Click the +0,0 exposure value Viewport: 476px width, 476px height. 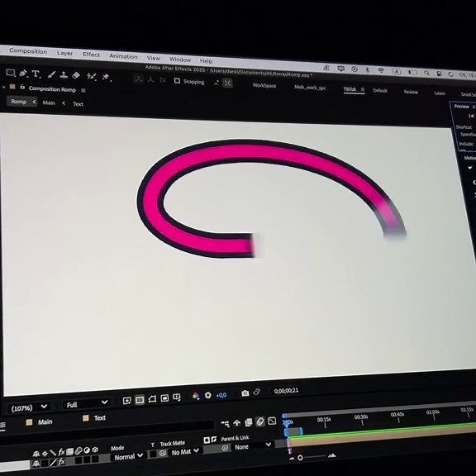[221, 395]
